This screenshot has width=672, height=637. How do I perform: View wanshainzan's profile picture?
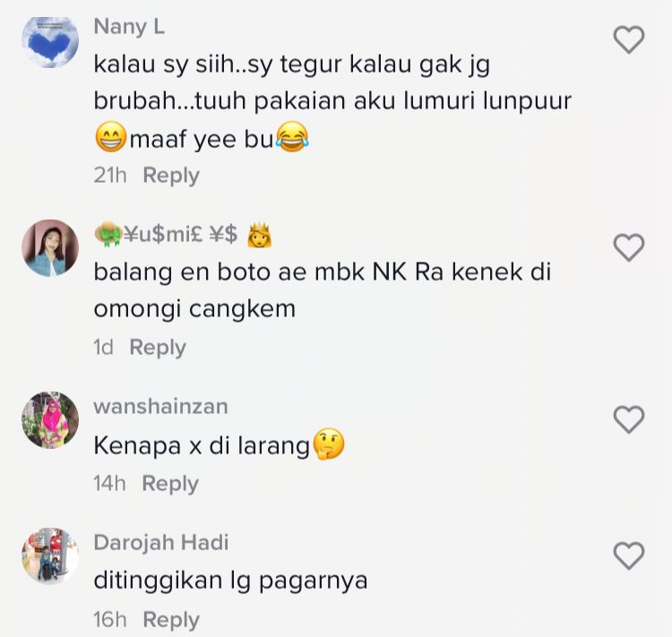(50, 419)
